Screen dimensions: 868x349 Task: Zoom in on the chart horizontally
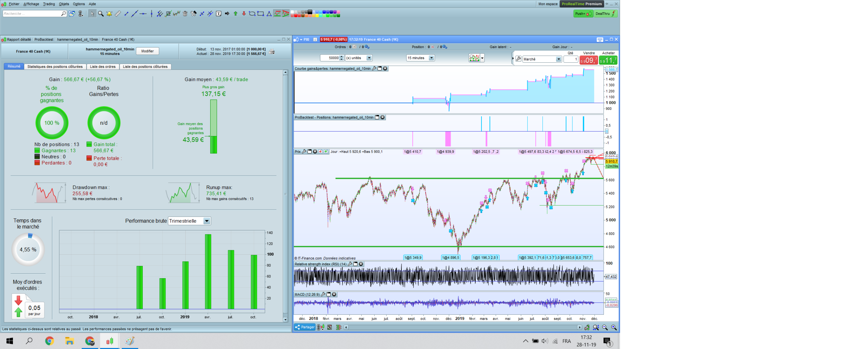tap(614, 327)
